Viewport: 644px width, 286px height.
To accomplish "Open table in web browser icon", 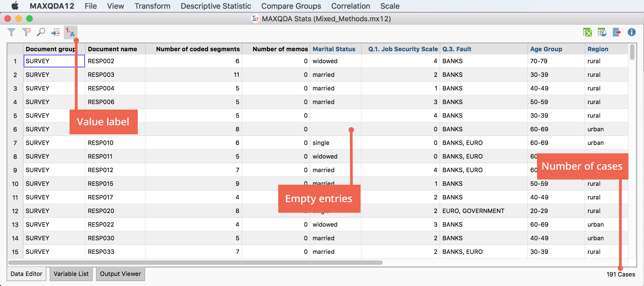I will pos(602,32).
